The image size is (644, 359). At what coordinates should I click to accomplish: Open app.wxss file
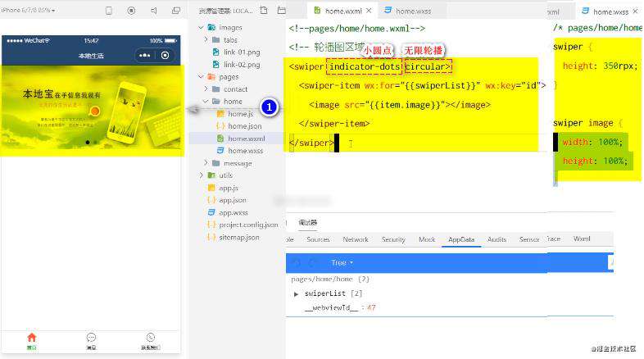pos(234,213)
